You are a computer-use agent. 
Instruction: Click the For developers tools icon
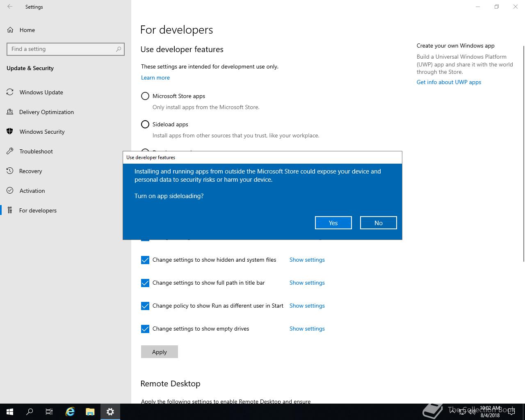10,210
